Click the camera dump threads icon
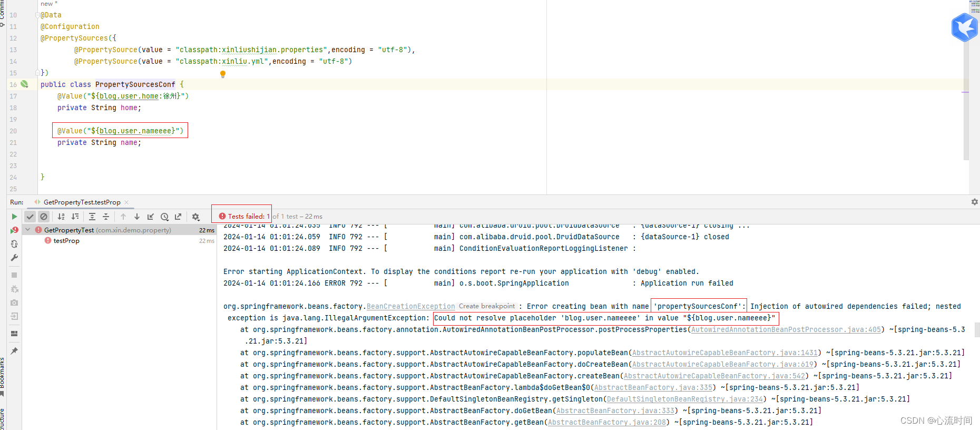Viewport: 980px width, 430px height. click(14, 302)
